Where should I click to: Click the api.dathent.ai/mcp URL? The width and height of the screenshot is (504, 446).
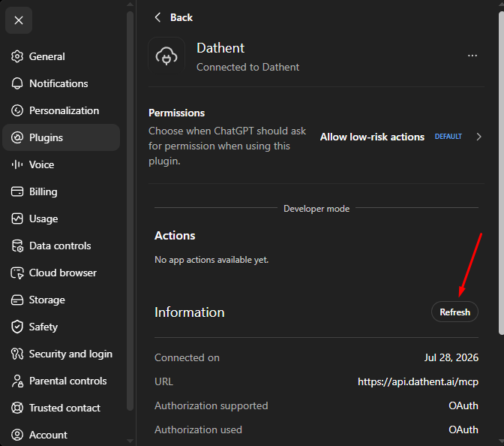point(418,381)
